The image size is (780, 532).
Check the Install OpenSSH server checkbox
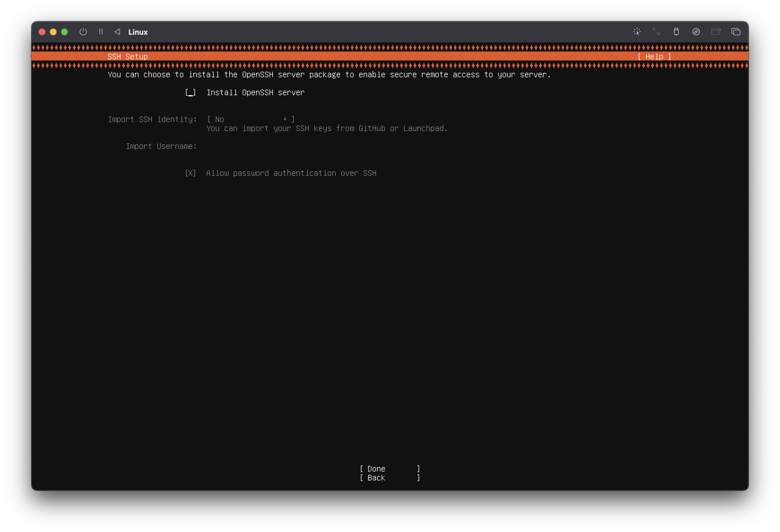[190, 93]
